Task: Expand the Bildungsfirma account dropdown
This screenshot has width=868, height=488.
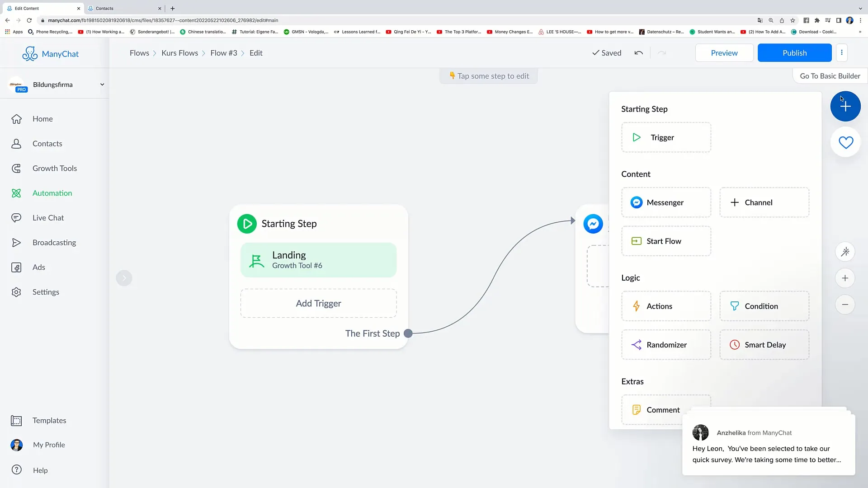Action: (x=102, y=84)
